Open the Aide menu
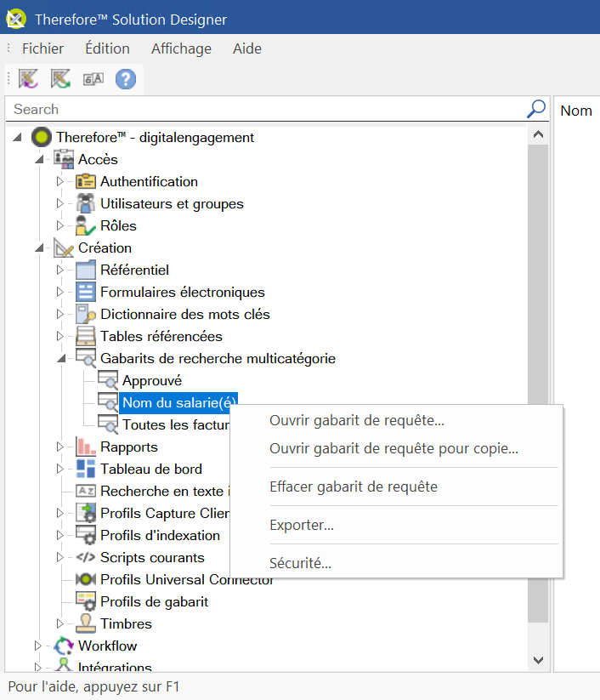The width and height of the screenshot is (600, 700). tap(247, 48)
